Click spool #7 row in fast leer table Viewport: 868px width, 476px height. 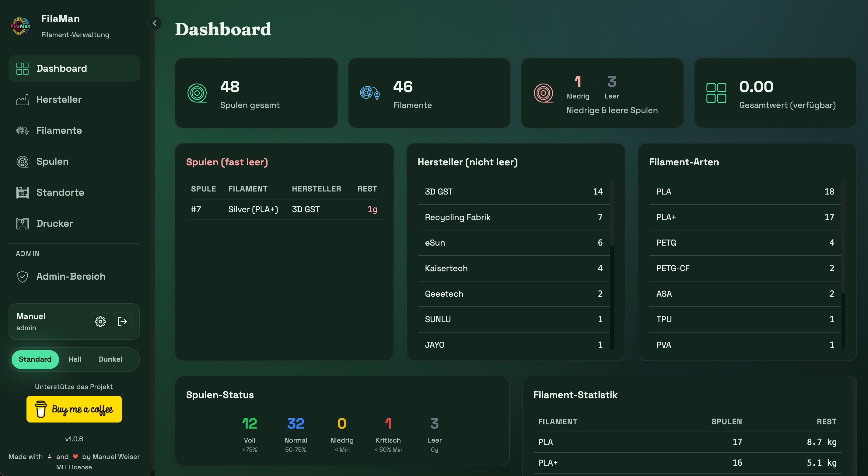[284, 209]
